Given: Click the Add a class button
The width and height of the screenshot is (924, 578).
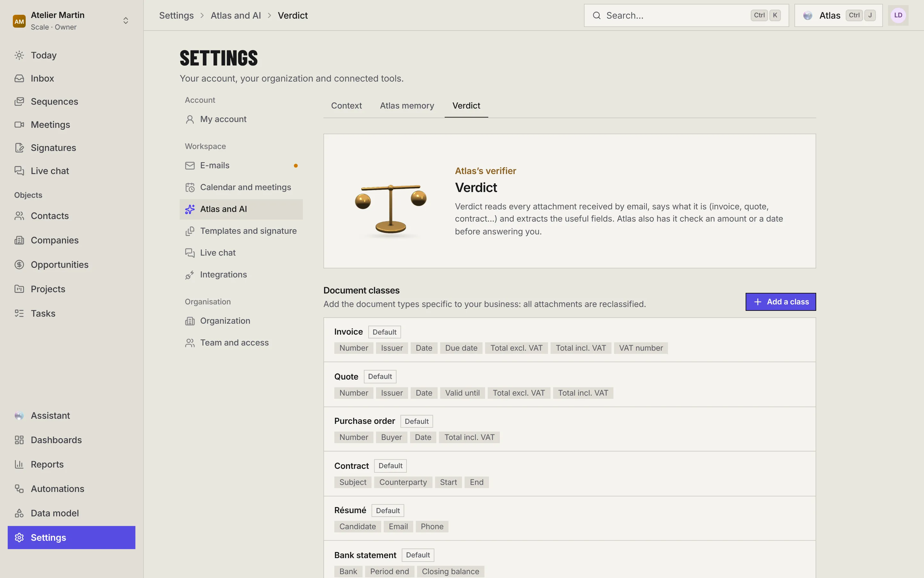Looking at the screenshot, I should coord(781,302).
